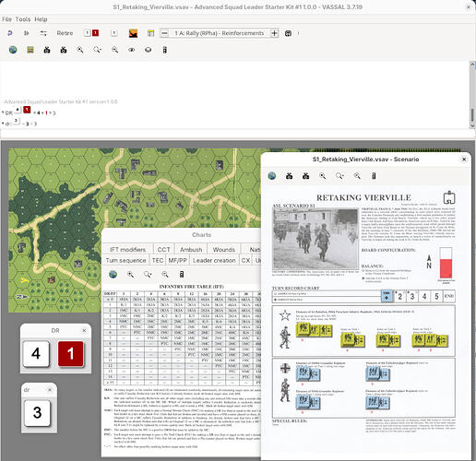Zoom out in the Scenario window
Viewport: 476px width, 461px height.
357,176
